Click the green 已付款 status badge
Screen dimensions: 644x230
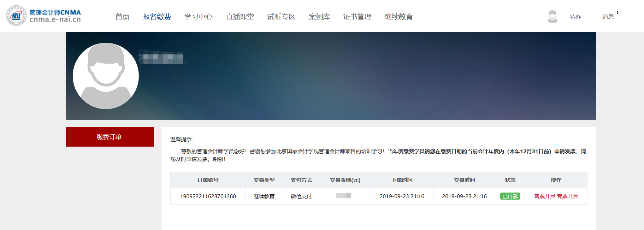tap(510, 196)
